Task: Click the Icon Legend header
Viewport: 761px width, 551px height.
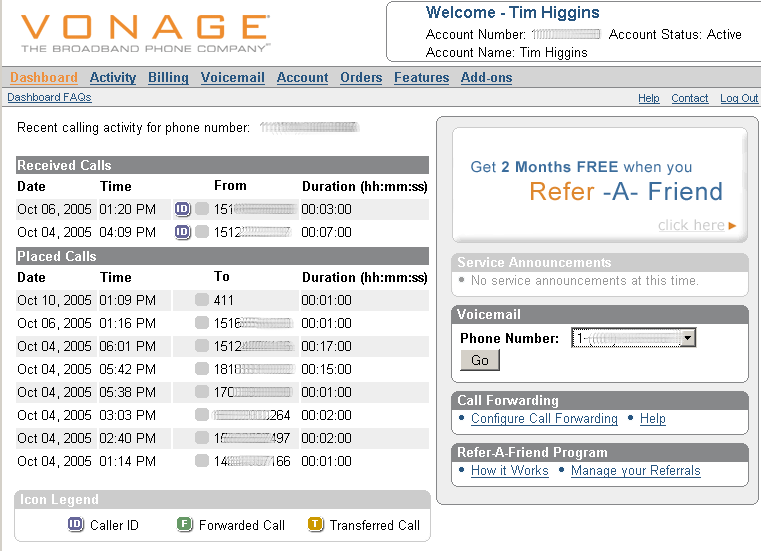Action: tap(222, 499)
